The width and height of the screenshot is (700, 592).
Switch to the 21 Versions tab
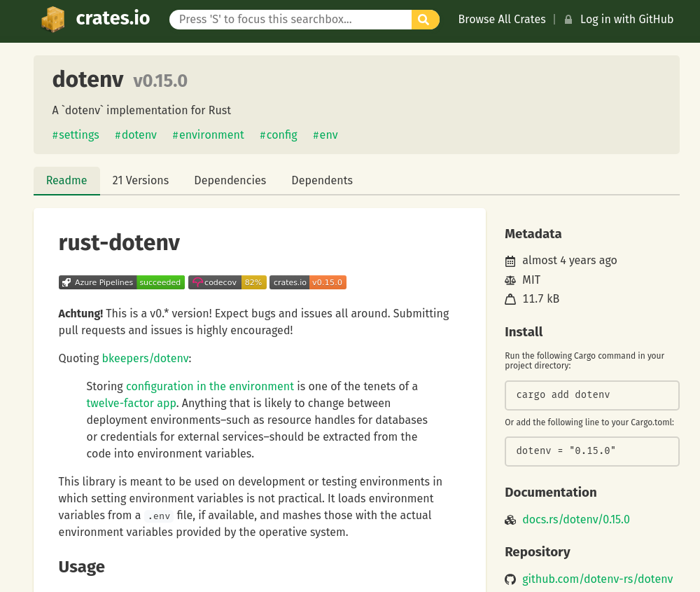coord(141,181)
